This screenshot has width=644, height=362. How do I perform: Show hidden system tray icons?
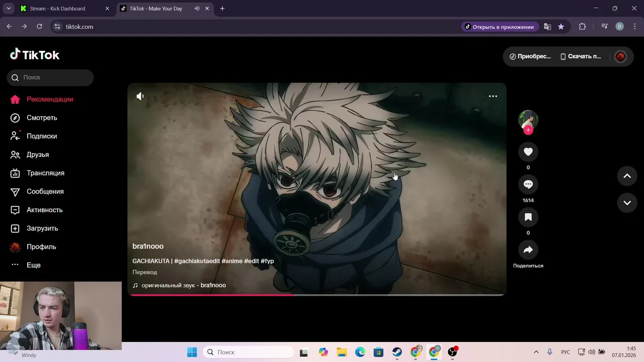pyautogui.click(x=536, y=352)
